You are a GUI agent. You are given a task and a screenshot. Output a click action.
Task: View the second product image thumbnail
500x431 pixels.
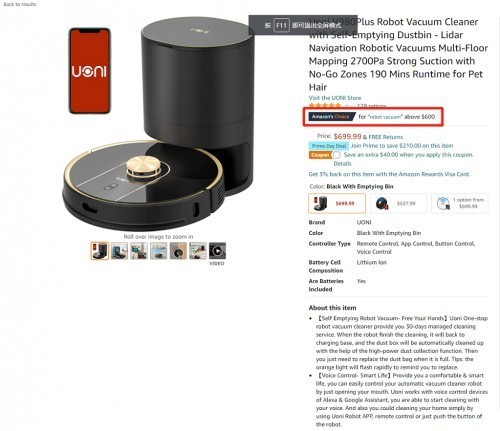pos(119,251)
